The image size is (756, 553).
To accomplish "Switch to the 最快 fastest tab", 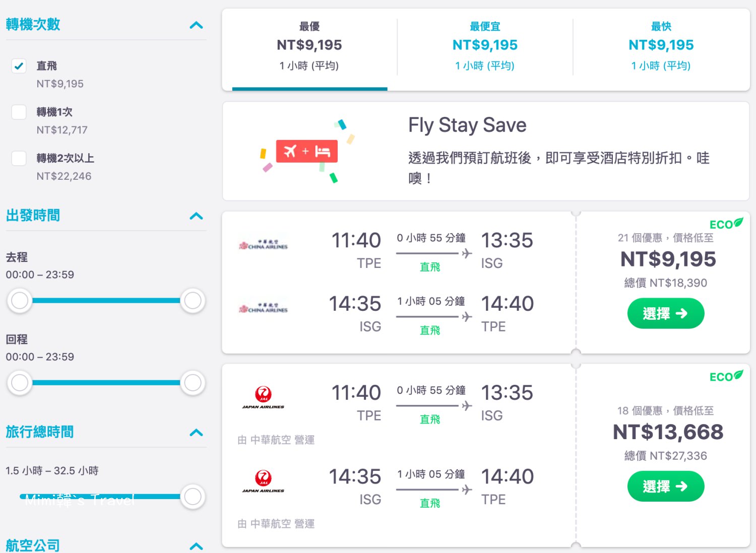I will pyautogui.click(x=661, y=46).
